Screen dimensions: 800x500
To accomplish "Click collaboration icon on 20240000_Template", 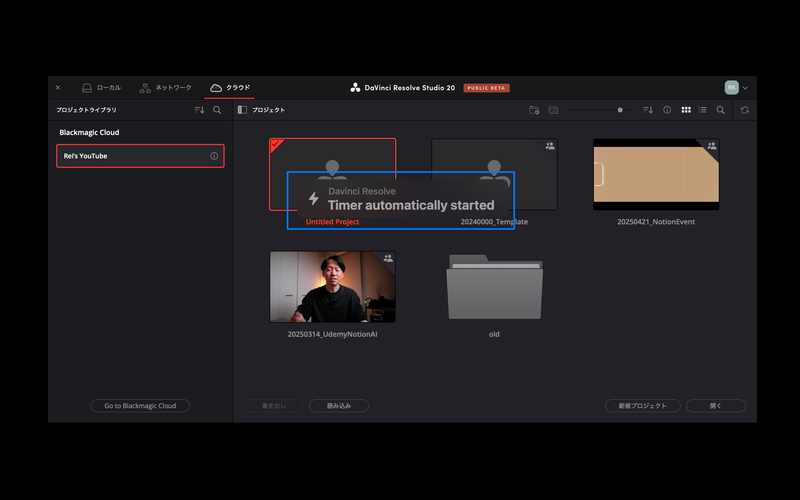I will (x=550, y=146).
